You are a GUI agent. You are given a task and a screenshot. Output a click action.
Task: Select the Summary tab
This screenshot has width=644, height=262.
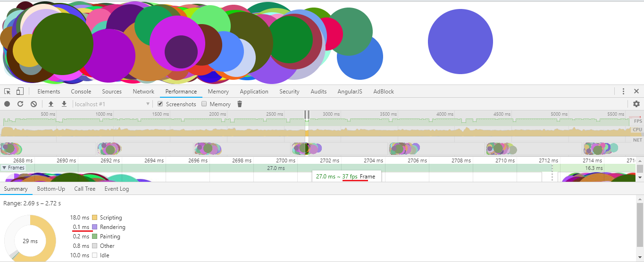pos(16,189)
